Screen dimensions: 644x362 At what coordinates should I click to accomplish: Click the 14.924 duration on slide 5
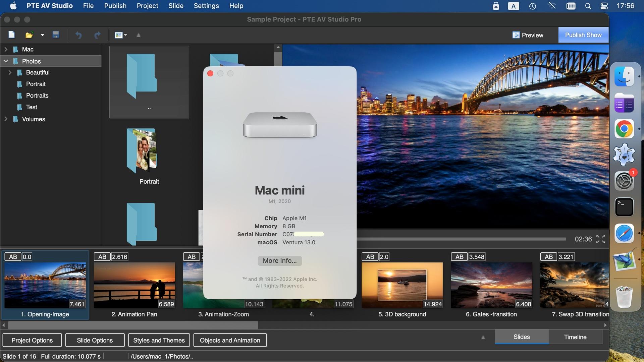coord(432,304)
